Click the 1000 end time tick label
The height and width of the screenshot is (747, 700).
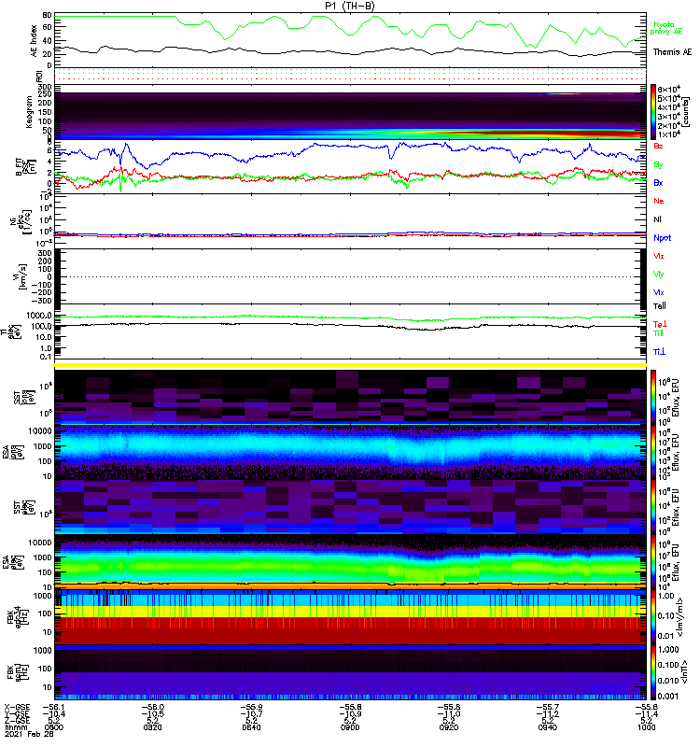pos(646,727)
